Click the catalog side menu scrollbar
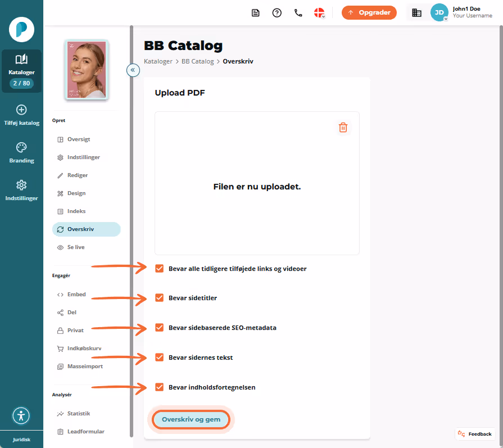 [131, 231]
